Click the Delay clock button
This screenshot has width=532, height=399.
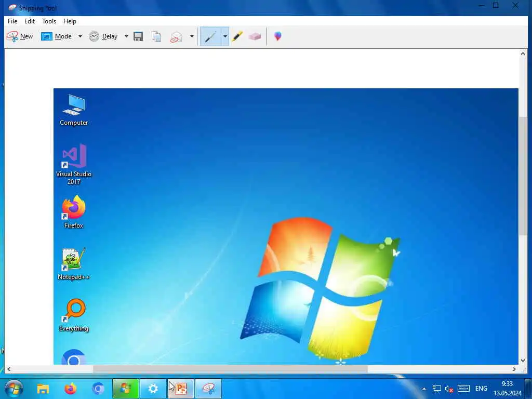tap(103, 36)
